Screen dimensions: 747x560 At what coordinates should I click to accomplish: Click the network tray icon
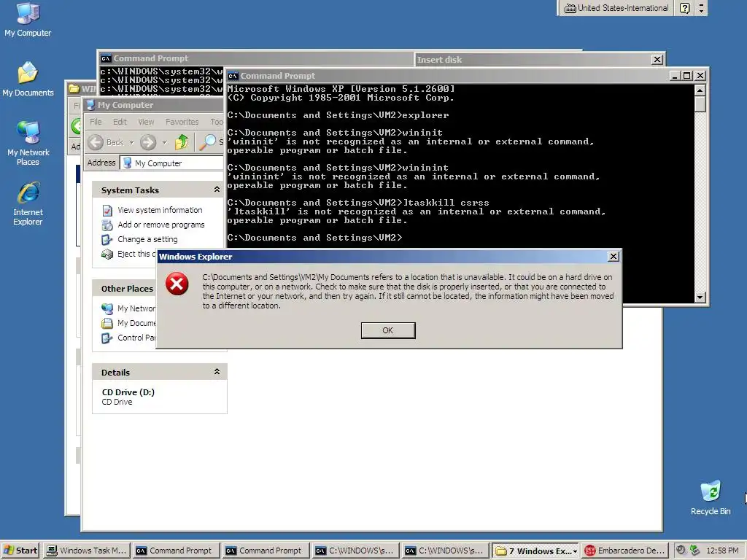pos(694,551)
